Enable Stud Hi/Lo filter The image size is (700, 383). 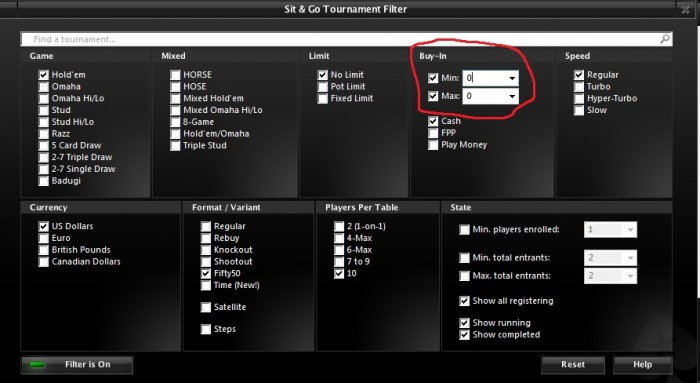coord(43,122)
